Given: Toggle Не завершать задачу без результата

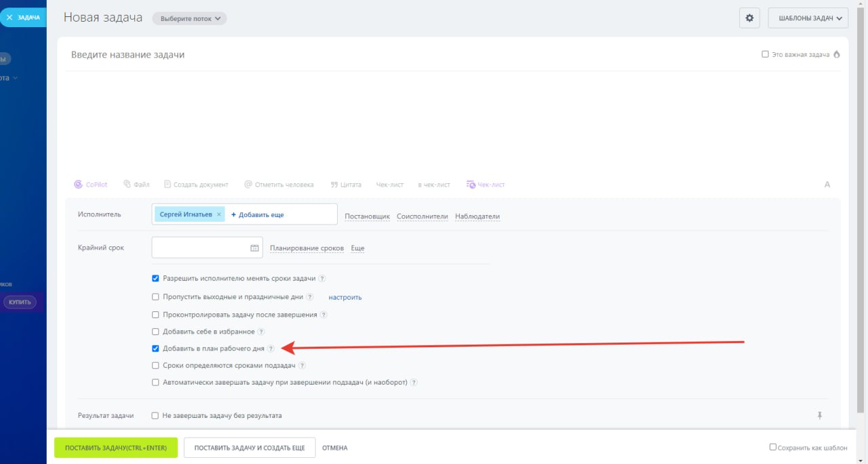Looking at the screenshot, I should [x=155, y=415].
